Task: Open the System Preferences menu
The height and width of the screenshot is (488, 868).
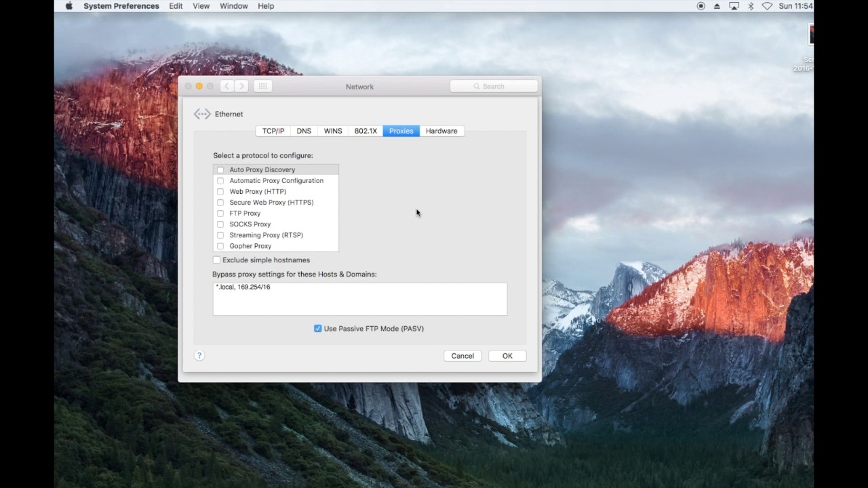Action: click(121, 6)
